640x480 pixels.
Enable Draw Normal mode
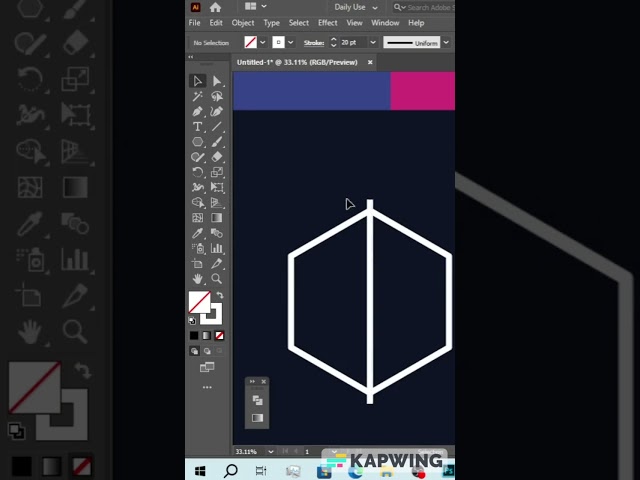click(194, 351)
